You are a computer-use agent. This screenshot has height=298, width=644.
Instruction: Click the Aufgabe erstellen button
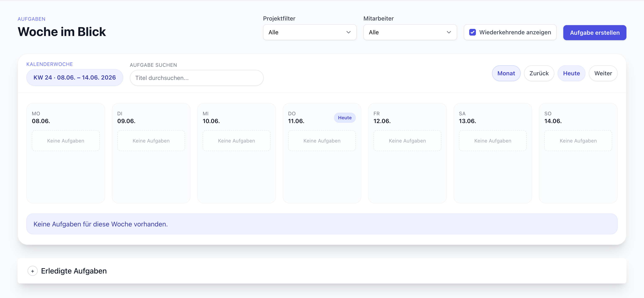594,32
